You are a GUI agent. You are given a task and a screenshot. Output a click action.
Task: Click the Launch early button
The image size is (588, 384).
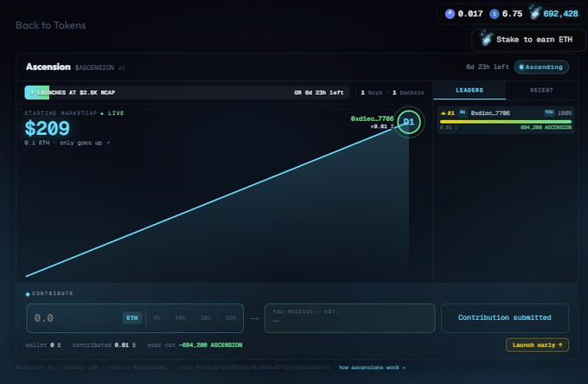pyautogui.click(x=537, y=345)
